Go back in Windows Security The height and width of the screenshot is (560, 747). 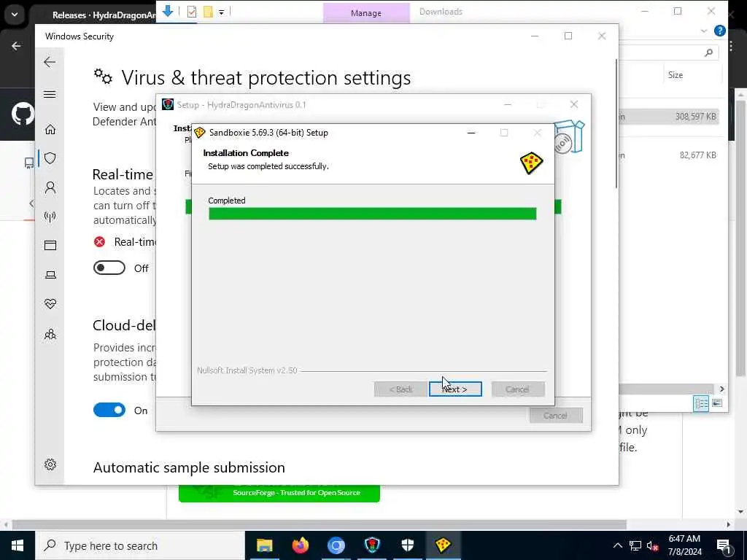point(50,62)
